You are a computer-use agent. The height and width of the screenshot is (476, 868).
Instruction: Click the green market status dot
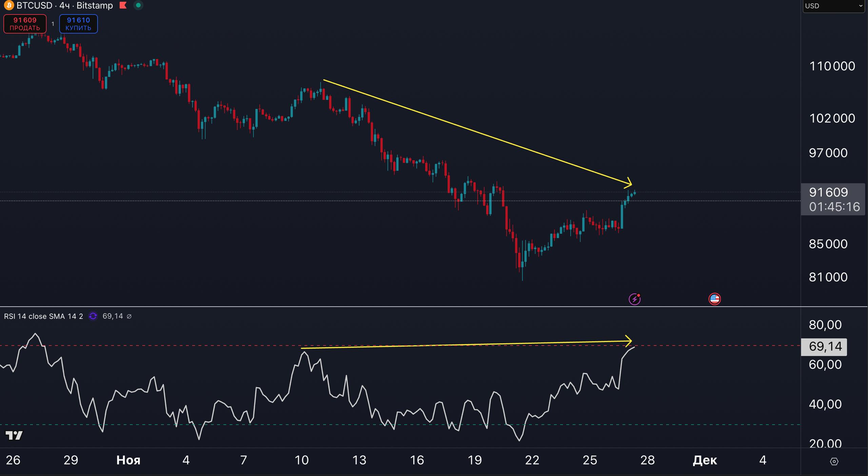click(138, 5)
